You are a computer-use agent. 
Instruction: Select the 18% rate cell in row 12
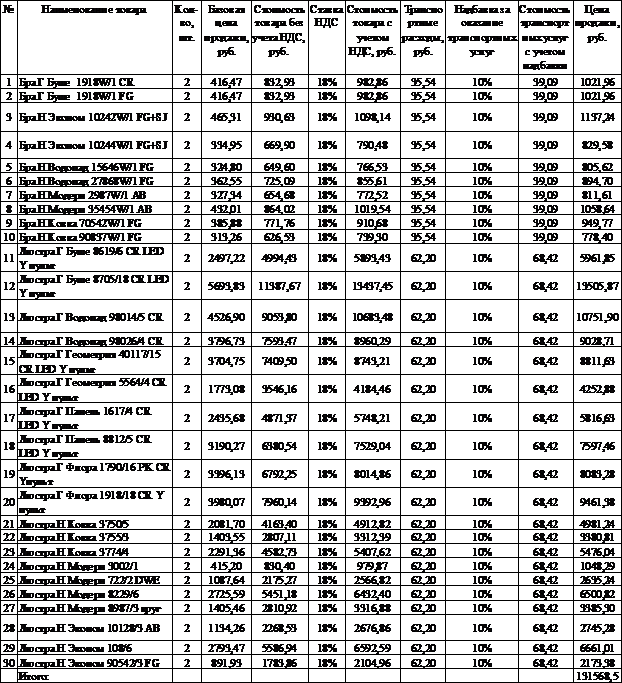point(327,286)
